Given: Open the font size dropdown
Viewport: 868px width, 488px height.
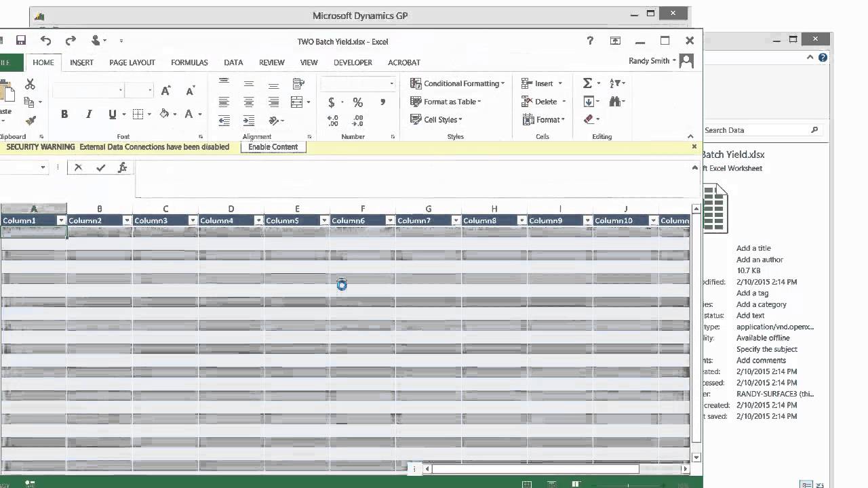Looking at the screenshot, I should (x=150, y=90).
